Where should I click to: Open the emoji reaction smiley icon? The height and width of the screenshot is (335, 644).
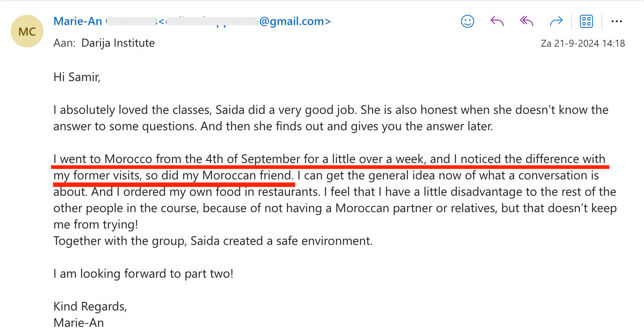pyautogui.click(x=467, y=21)
